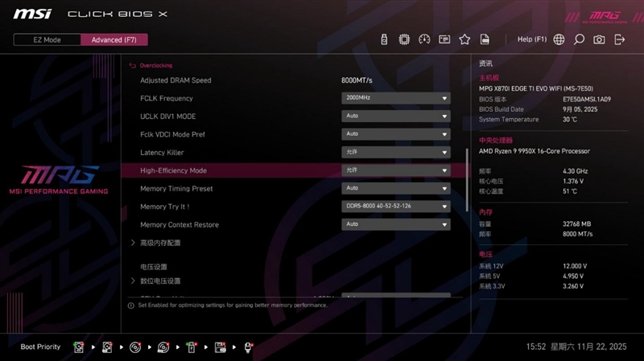Open the speedometer gauge icon in toolbar

click(x=424, y=39)
